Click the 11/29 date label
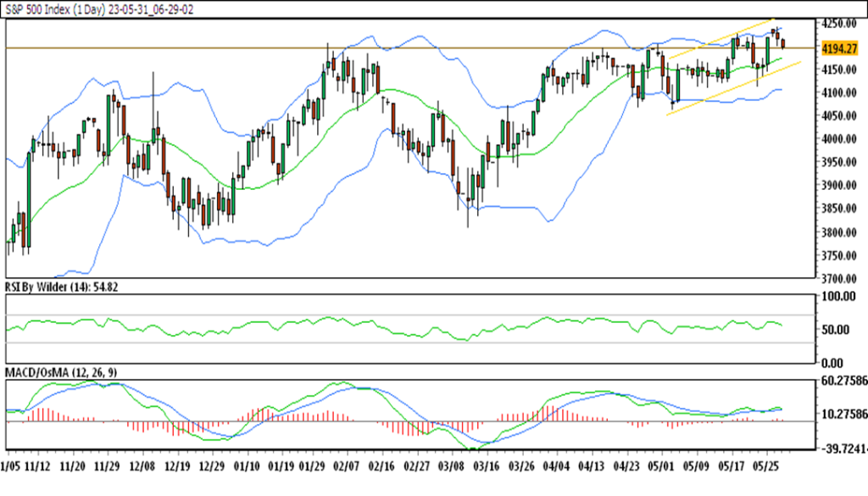The image size is (868, 496). (x=107, y=466)
